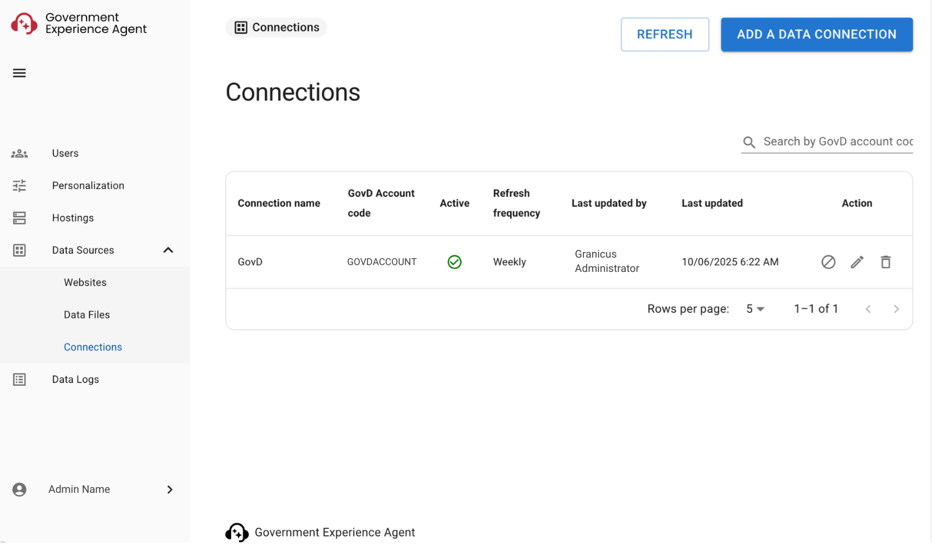Click the Admin Name avatar icon
The image size is (934, 560).
pos(19,490)
